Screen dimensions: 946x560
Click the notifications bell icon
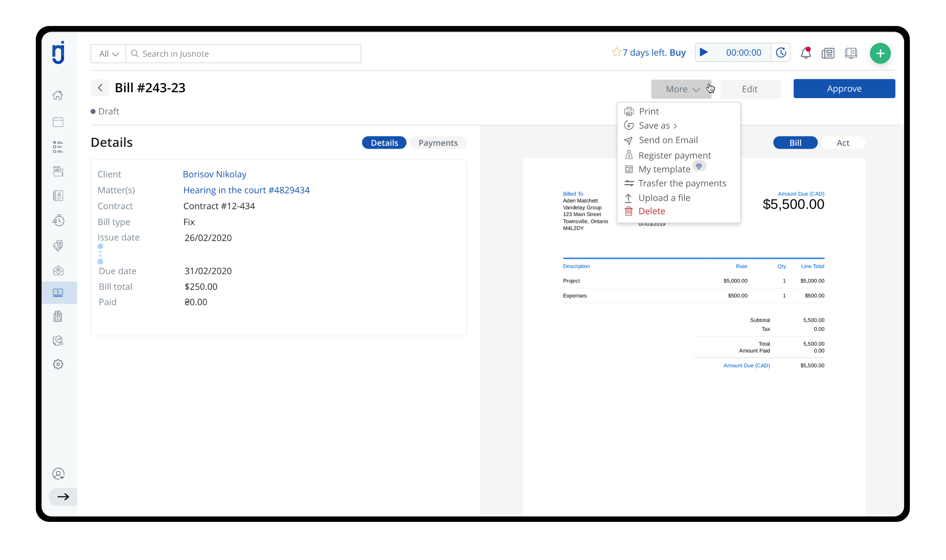pos(805,53)
